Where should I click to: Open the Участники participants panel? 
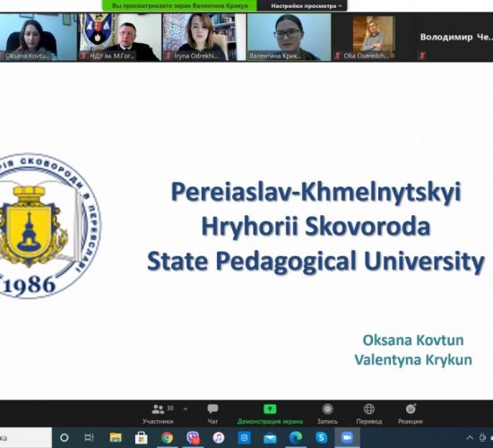(158, 414)
